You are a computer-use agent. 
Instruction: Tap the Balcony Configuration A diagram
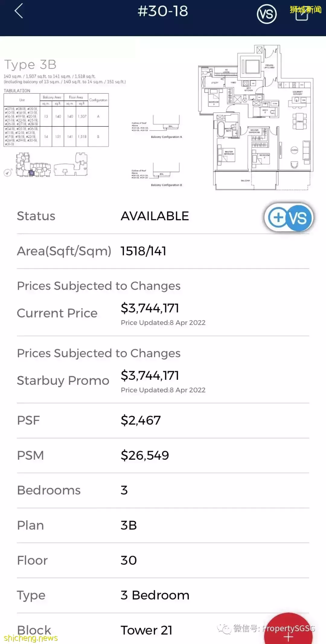(166, 125)
